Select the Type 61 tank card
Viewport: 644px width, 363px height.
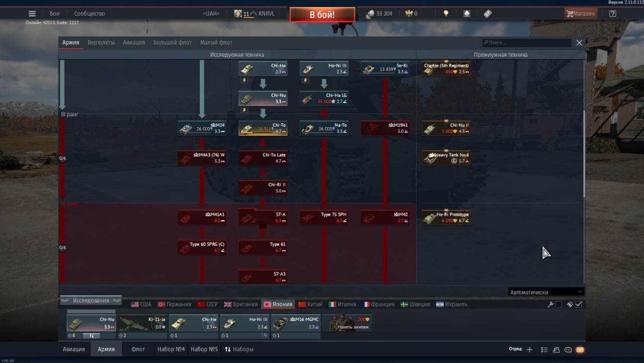[263, 247]
